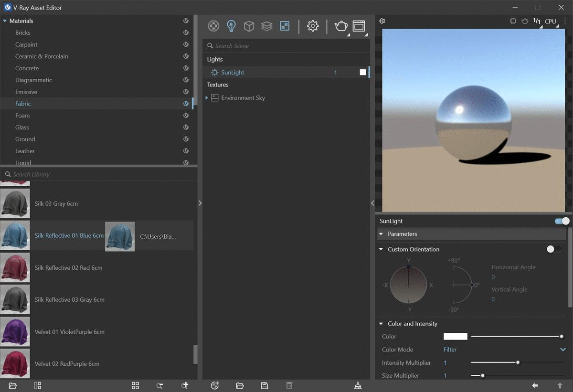The height and width of the screenshot is (392, 573).
Task: Show the V-Ray frame buffer window
Action: click(359, 26)
